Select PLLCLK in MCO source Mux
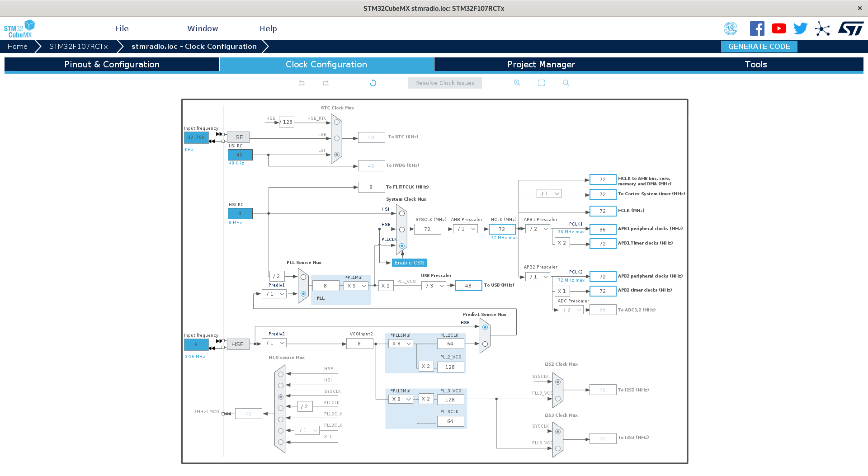Screen dimensions: 868x476 [x=281, y=408]
